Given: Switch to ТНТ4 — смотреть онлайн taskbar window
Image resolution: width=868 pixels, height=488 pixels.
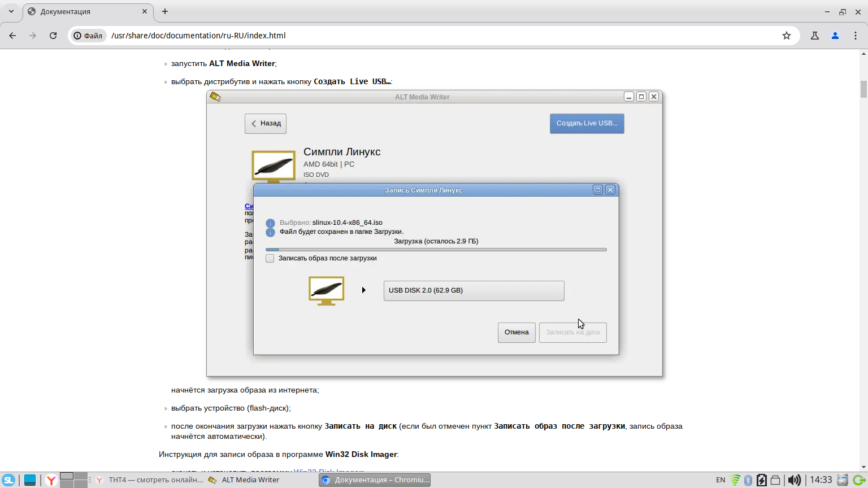Looking at the screenshot, I should click(150, 480).
